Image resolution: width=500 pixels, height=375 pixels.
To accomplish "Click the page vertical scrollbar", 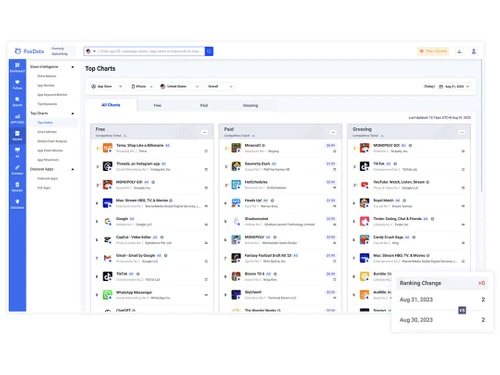I will pos(481,127).
